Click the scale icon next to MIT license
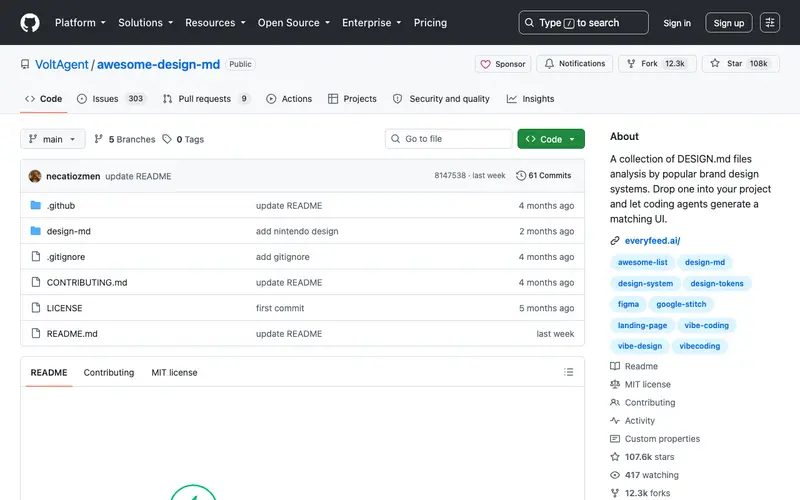Screen dimensions: 800x500 (x=615, y=384)
